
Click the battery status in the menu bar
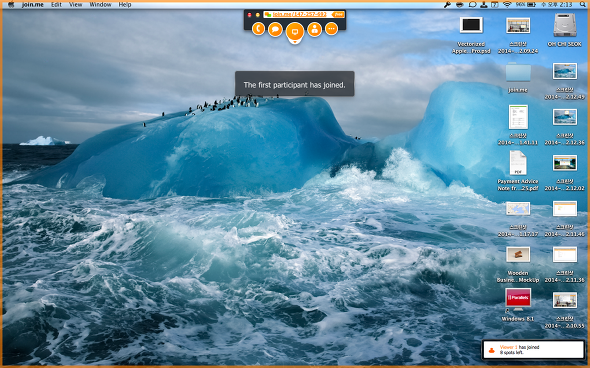(525, 5)
